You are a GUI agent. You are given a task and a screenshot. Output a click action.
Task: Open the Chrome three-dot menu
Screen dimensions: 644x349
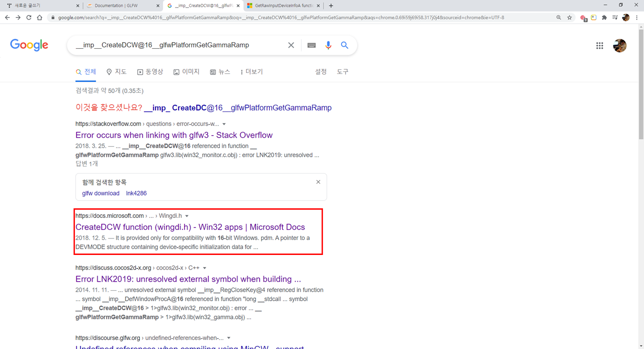tap(636, 18)
